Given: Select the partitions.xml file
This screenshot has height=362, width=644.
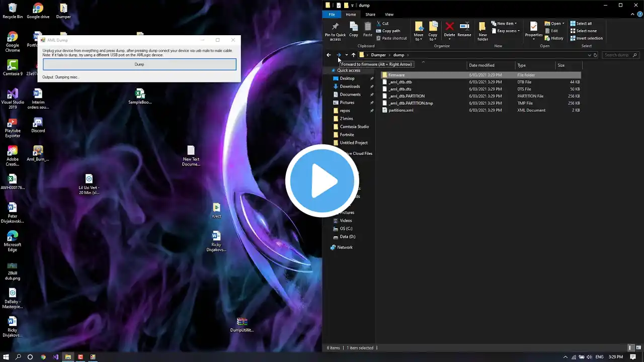Looking at the screenshot, I should [x=401, y=110].
